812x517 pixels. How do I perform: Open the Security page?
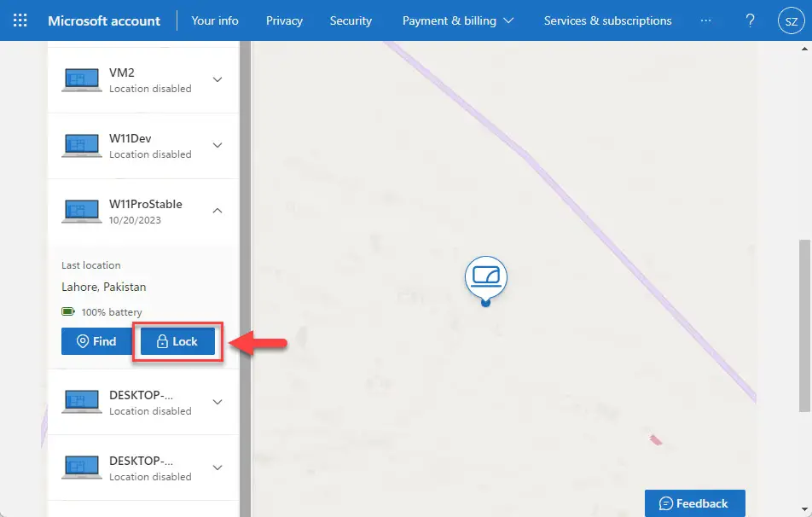(x=351, y=20)
